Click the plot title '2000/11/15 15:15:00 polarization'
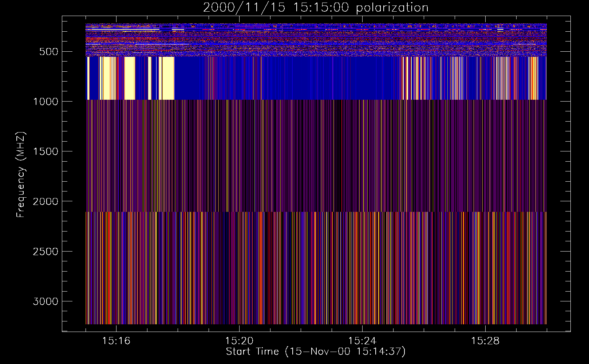The height and width of the screenshot is (364, 589). point(316,8)
